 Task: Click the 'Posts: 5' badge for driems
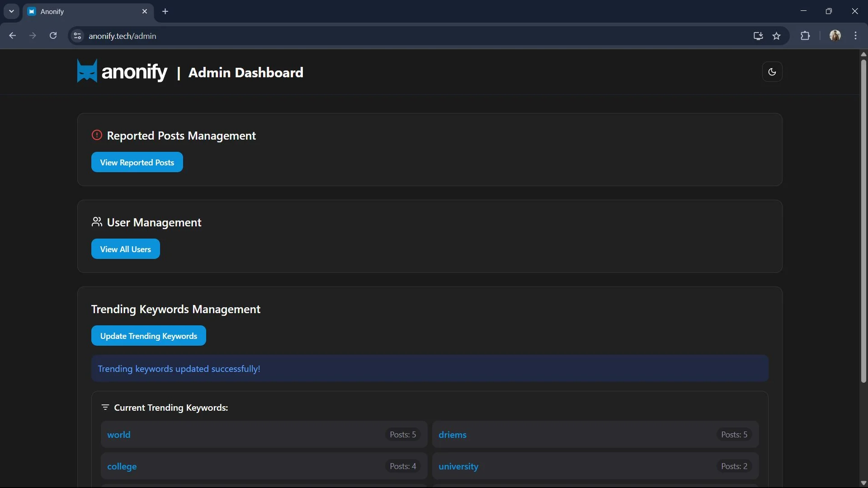(x=734, y=435)
